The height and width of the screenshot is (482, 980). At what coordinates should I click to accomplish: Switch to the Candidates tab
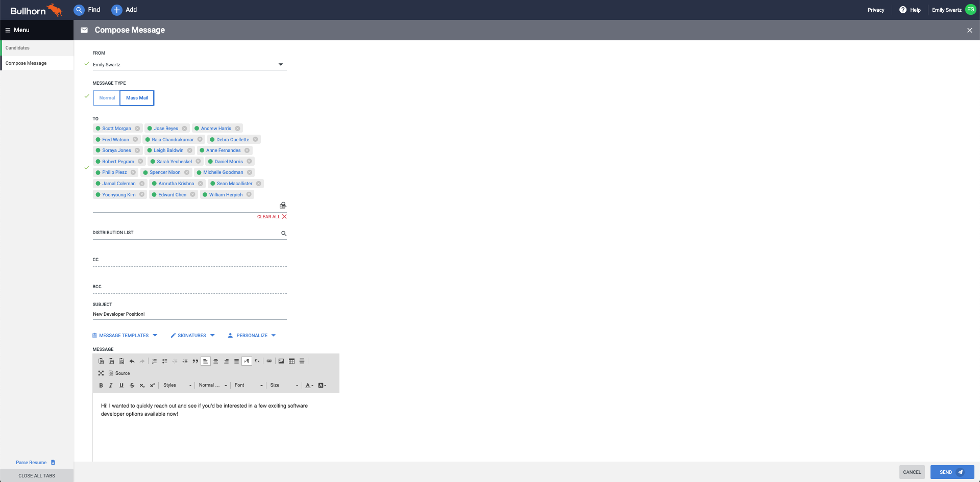18,48
